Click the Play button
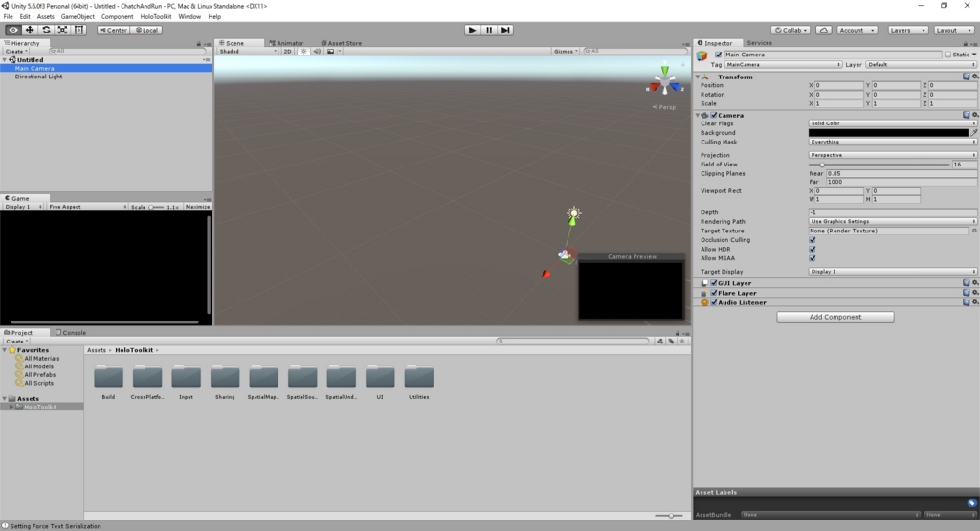 tap(473, 30)
